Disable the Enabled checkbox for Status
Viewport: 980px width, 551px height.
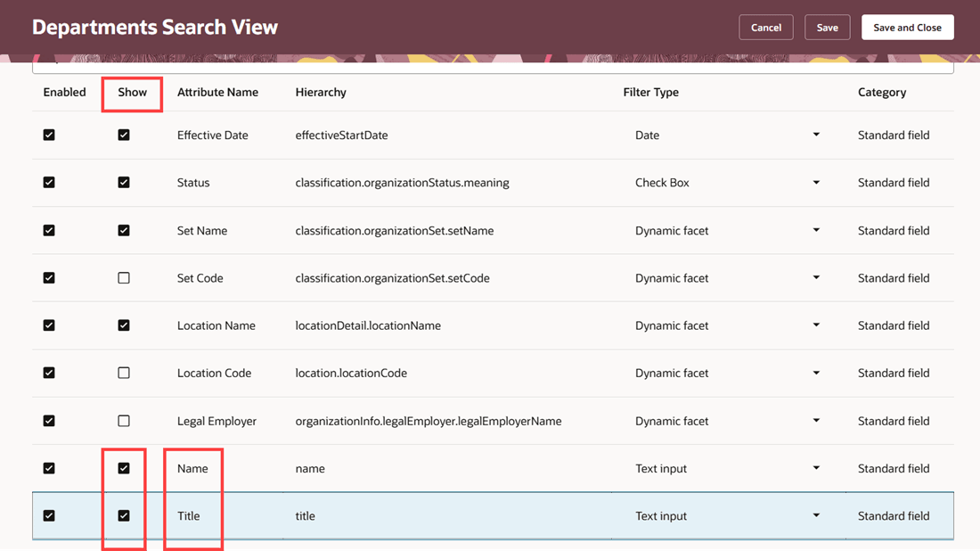[x=49, y=183]
